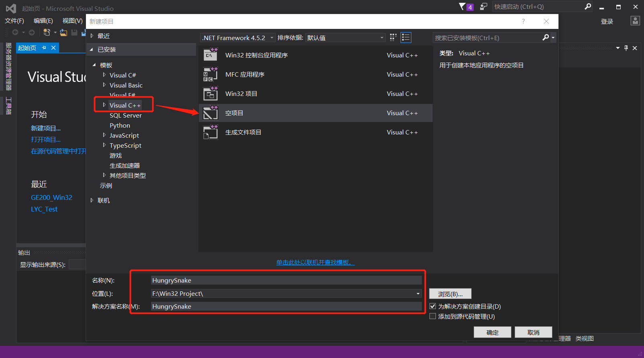Close the 起始页 start page tab
This screenshot has height=358, width=644.
(x=53, y=48)
